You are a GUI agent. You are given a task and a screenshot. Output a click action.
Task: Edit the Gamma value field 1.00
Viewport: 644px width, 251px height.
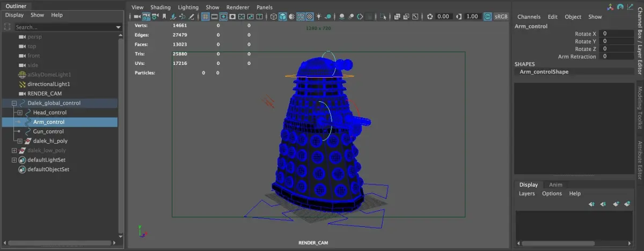[x=472, y=17]
